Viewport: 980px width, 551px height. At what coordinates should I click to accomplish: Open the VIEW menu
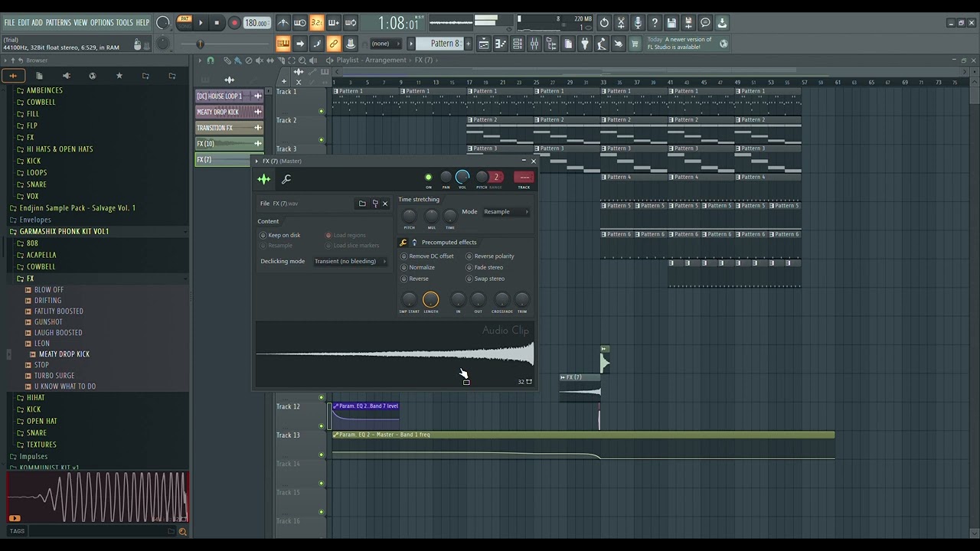80,23
